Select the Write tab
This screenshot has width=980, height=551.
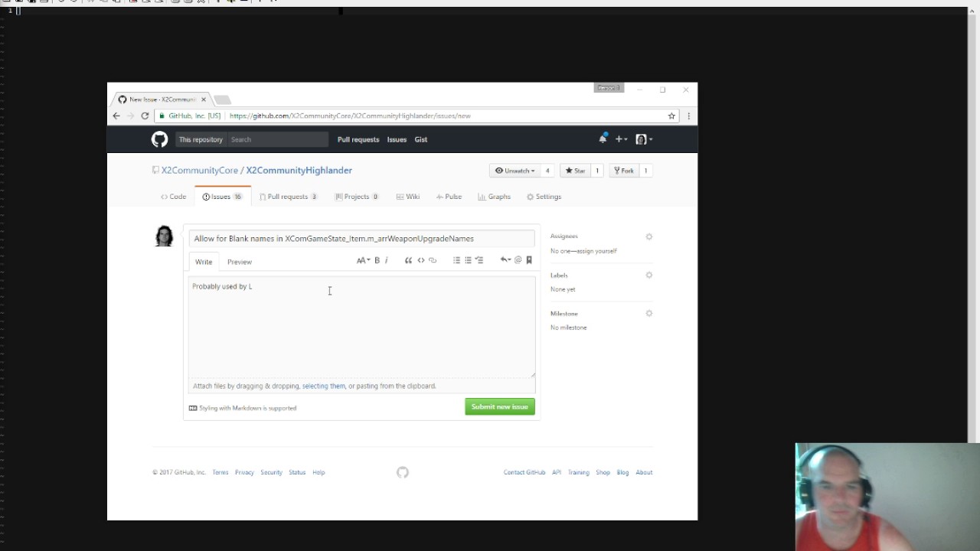(204, 262)
